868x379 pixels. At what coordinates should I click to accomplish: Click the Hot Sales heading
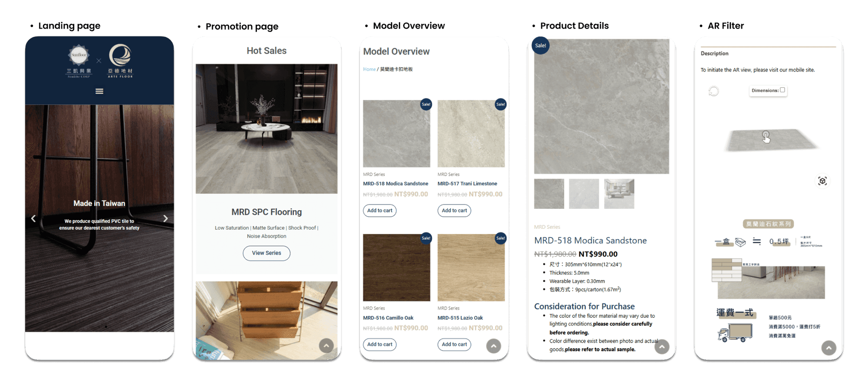(x=266, y=51)
